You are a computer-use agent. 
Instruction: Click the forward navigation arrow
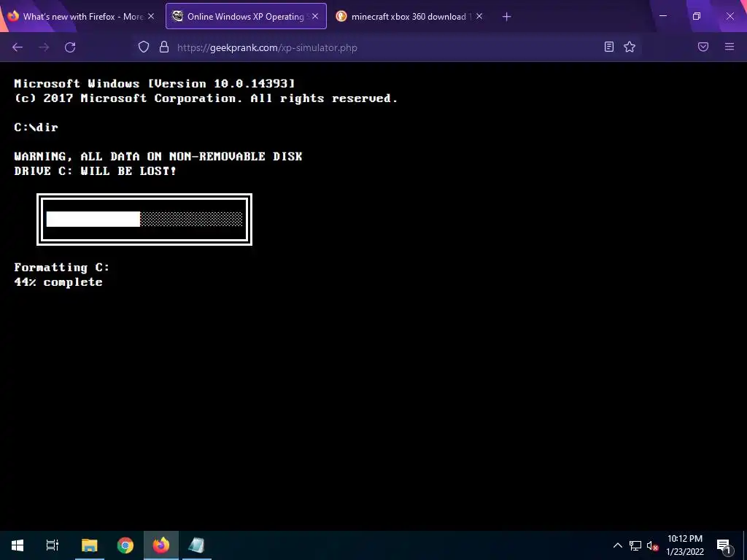click(x=44, y=47)
